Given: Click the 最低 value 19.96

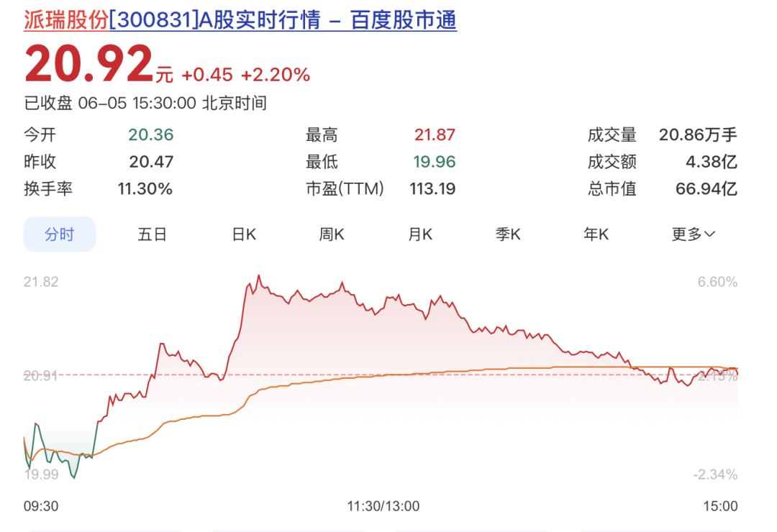Looking at the screenshot, I should tap(435, 162).
